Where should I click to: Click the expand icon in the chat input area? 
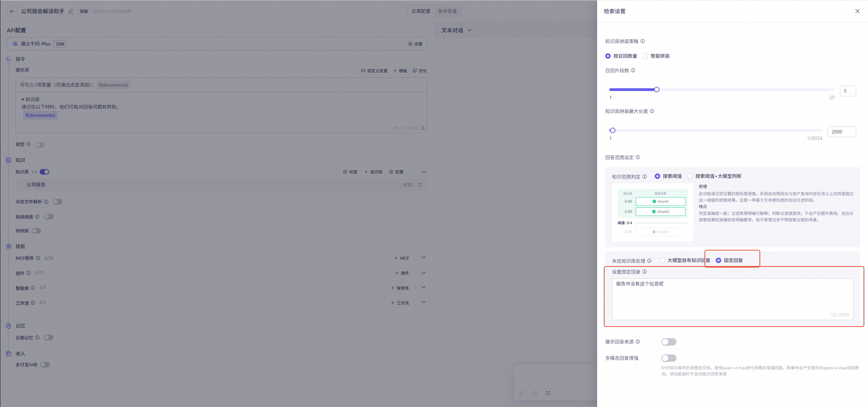pyautogui.click(x=548, y=393)
